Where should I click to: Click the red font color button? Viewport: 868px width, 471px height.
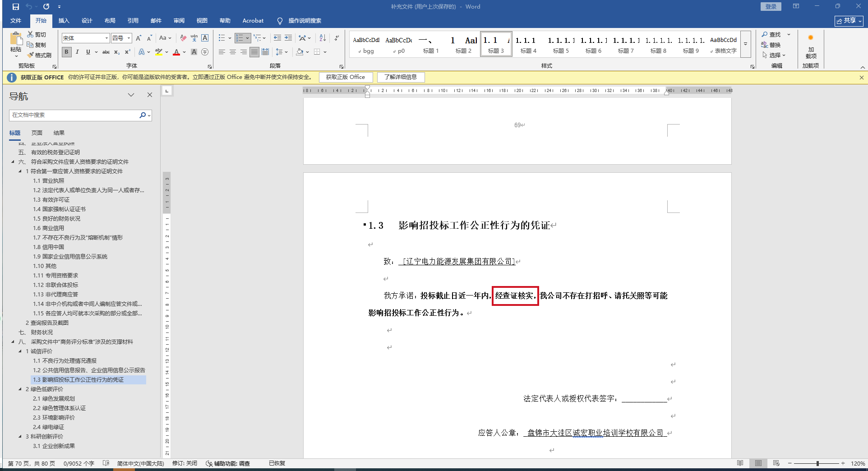coord(176,52)
